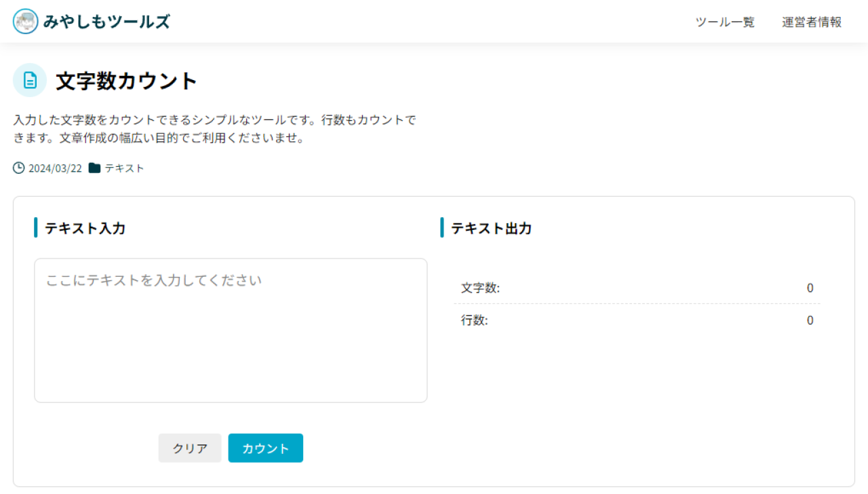Click the clock icon beside the date
This screenshot has height=494, width=868.
click(19, 168)
